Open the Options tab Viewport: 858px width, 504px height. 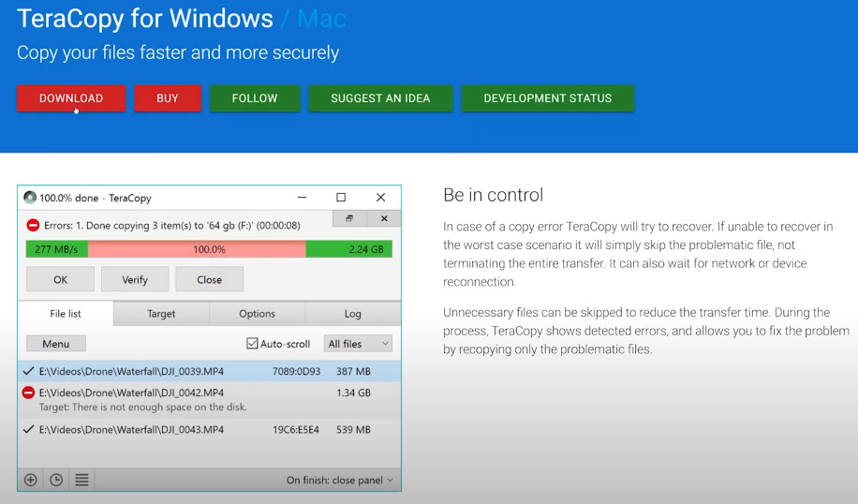click(257, 314)
